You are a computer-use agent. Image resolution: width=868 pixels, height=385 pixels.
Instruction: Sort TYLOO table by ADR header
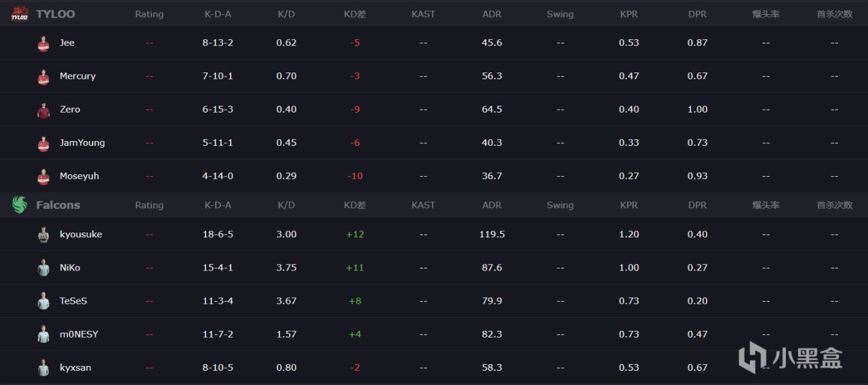(x=492, y=14)
